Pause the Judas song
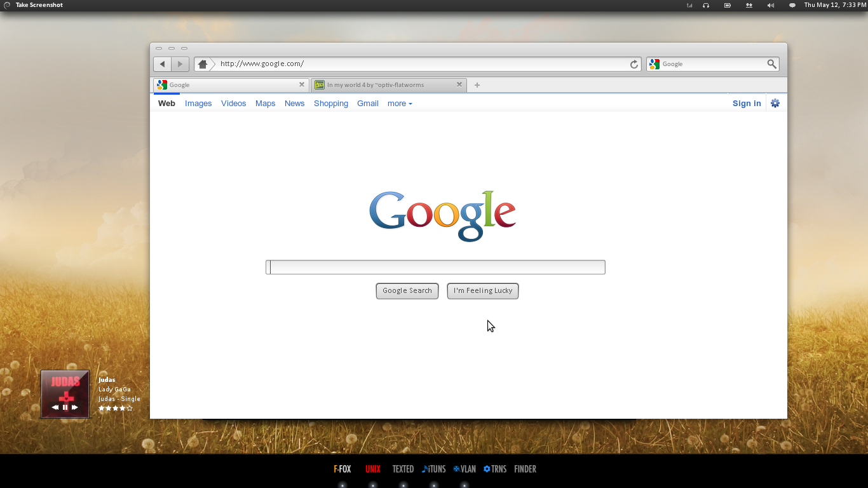The width and height of the screenshot is (868, 488). [x=65, y=407]
